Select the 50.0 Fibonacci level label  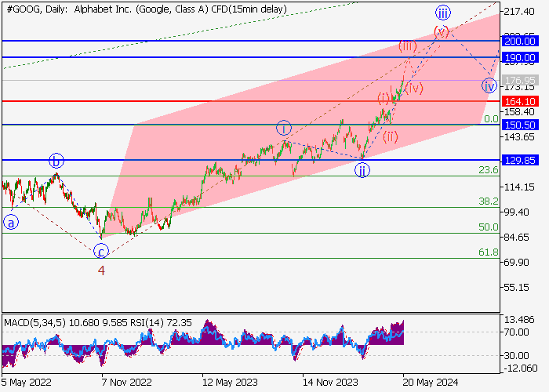489,227
